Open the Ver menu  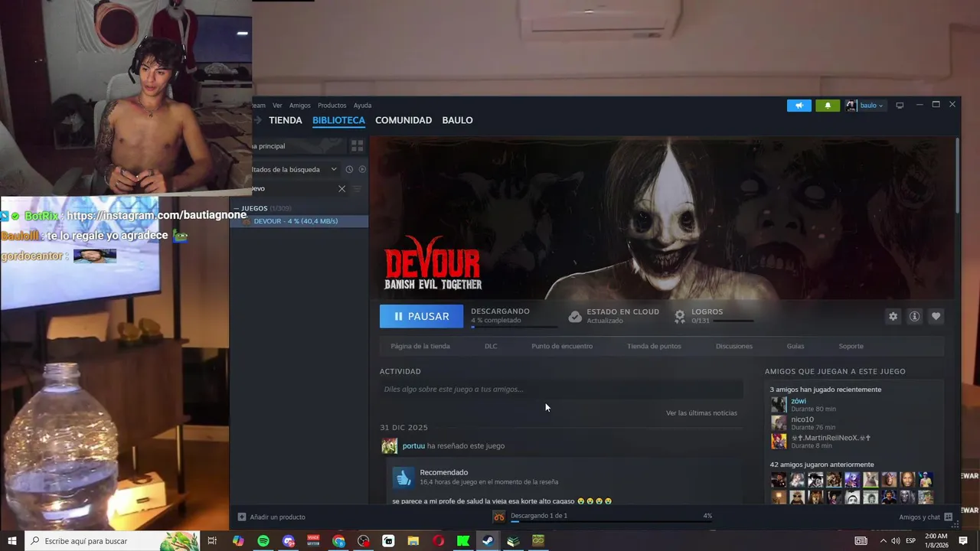pos(277,106)
